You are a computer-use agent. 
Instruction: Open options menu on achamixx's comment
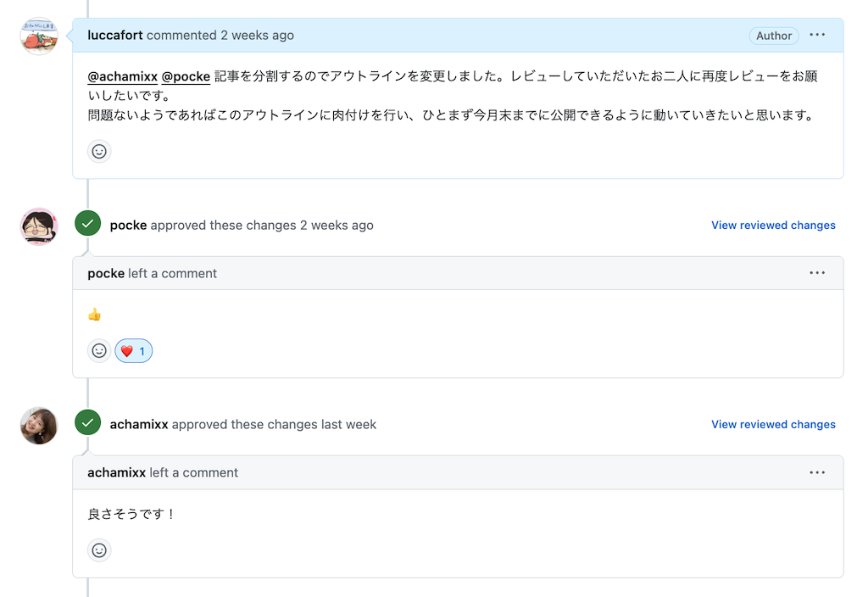point(817,472)
